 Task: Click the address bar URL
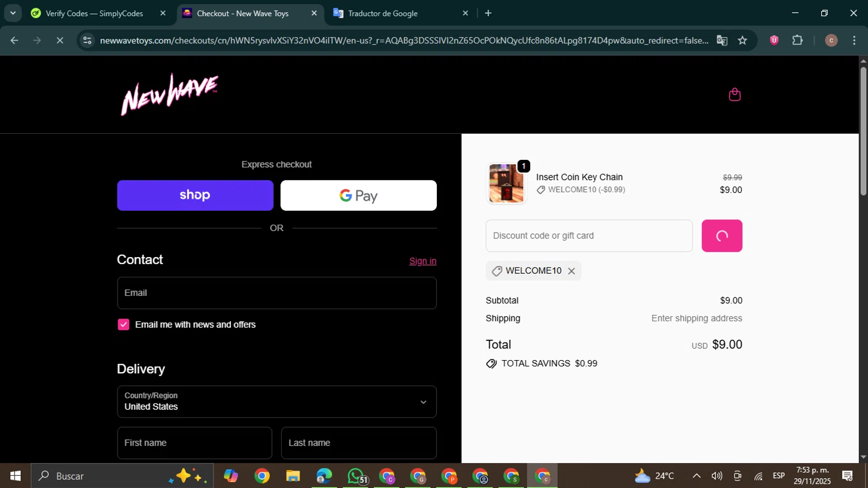[404, 41]
